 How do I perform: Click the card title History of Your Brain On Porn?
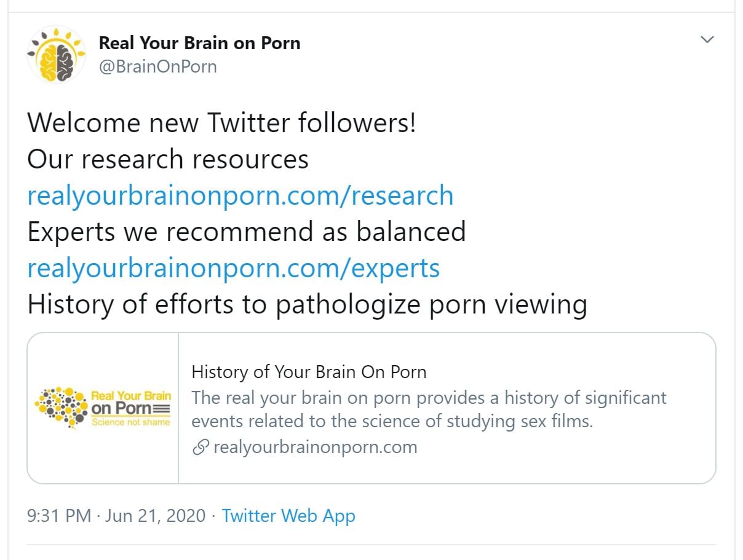309,372
